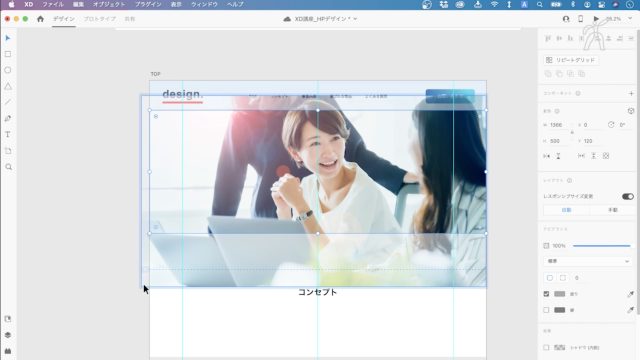
Task: Switch to the Share tab
Action: pos(130,19)
